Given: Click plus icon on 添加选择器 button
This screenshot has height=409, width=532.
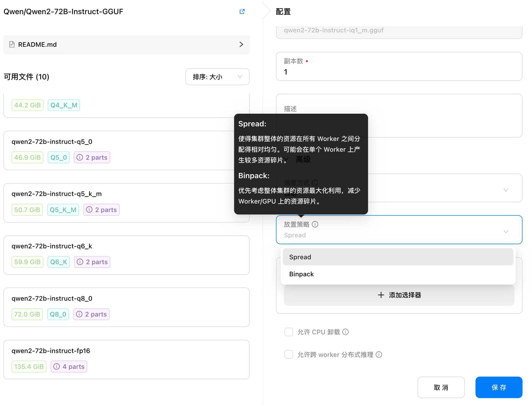Looking at the screenshot, I should click(x=381, y=295).
